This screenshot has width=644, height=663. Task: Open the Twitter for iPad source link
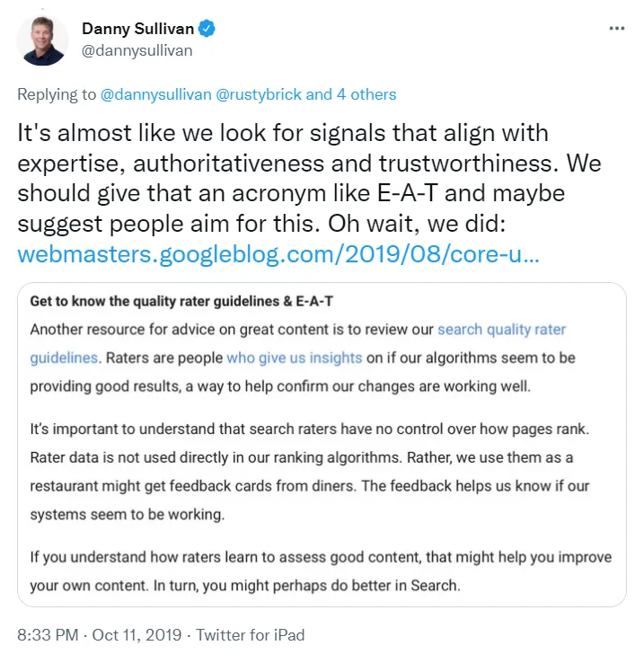[x=250, y=635]
